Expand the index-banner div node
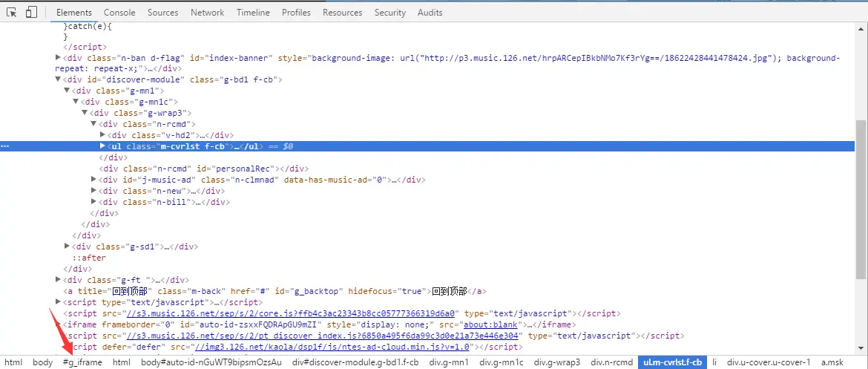This screenshot has height=369, width=868. 58,58
